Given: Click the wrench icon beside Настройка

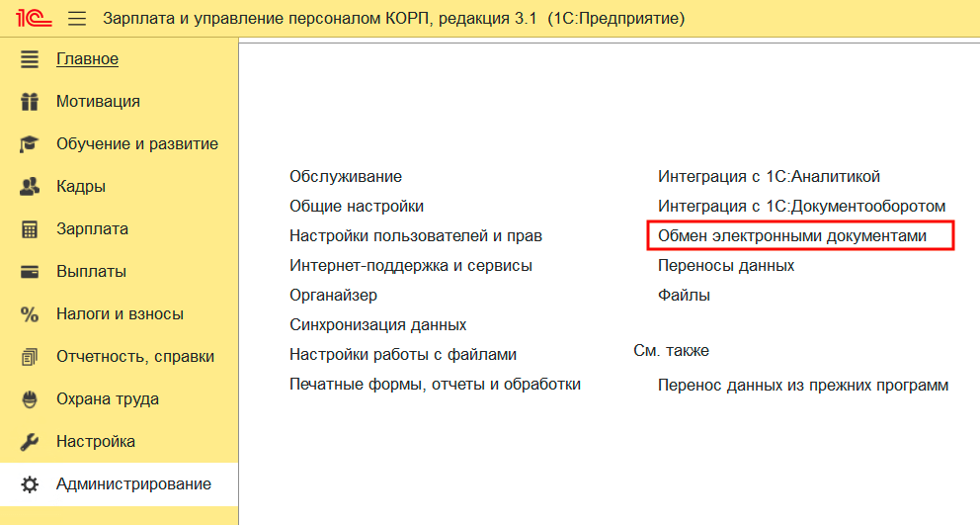Looking at the screenshot, I should pyautogui.click(x=30, y=441).
